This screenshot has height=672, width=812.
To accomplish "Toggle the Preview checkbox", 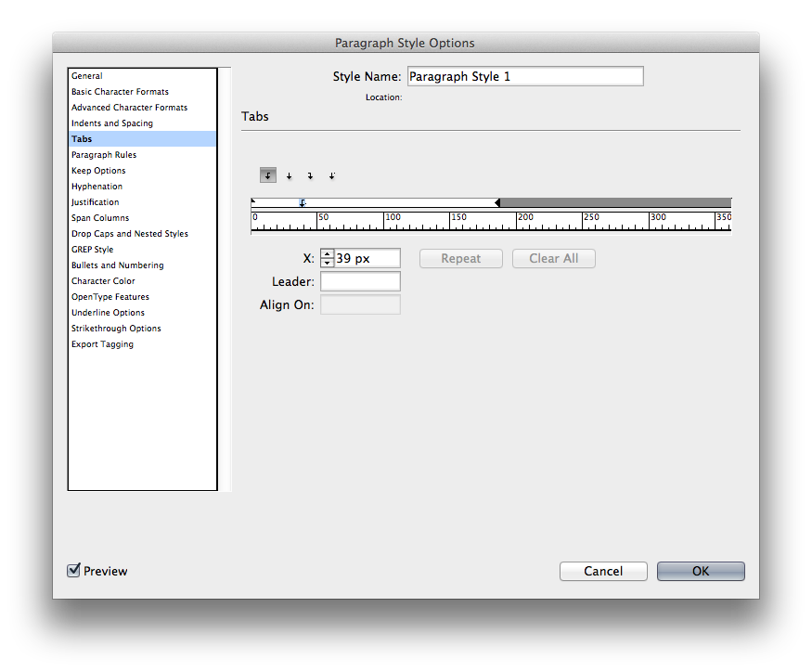I will pos(73,571).
